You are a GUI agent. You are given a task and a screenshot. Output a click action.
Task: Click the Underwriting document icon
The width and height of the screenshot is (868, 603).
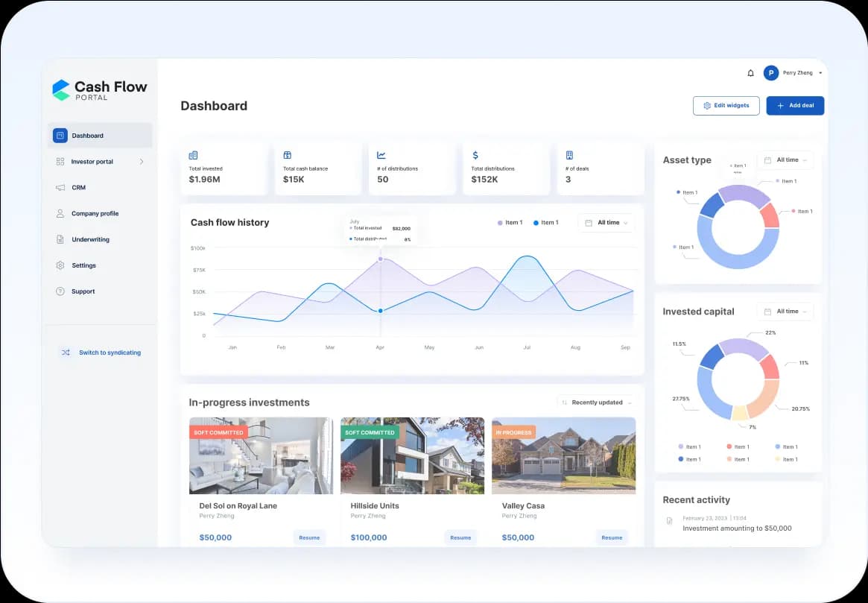click(60, 240)
